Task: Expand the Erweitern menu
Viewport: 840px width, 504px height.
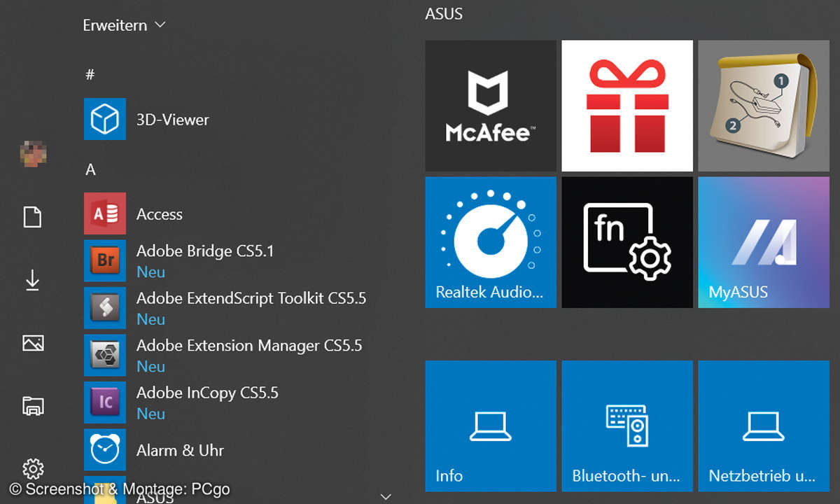Action: click(124, 25)
